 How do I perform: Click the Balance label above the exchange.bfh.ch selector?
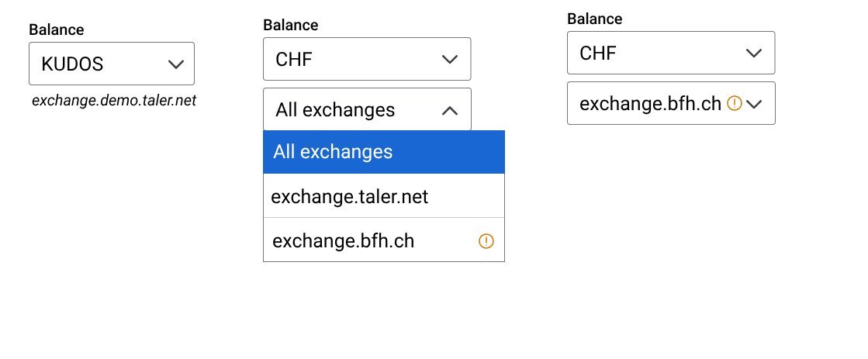(595, 19)
